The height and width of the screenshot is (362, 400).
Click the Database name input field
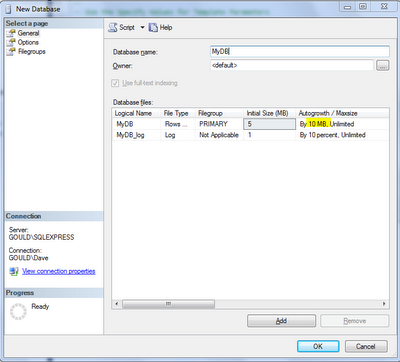click(x=300, y=52)
